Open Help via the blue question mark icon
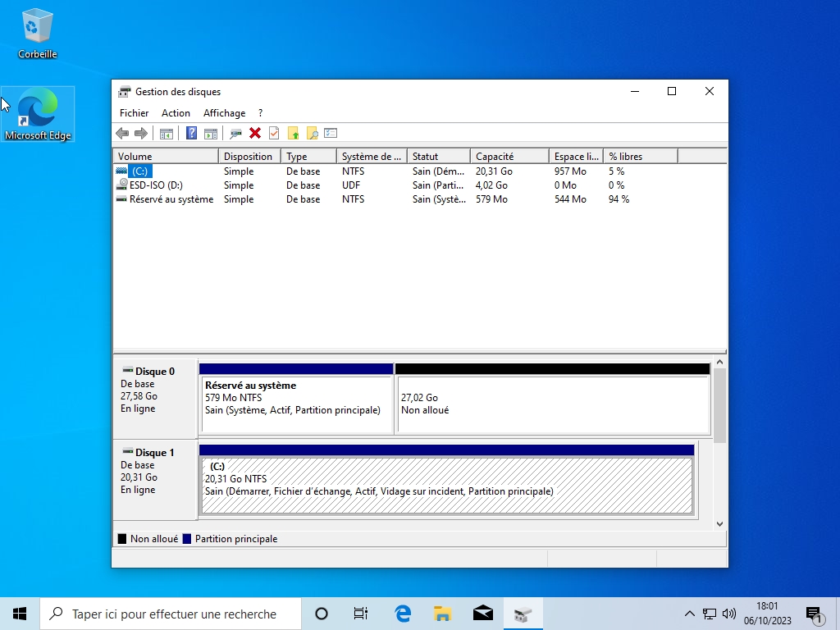Viewport: 840px width, 630px height. pos(191,133)
